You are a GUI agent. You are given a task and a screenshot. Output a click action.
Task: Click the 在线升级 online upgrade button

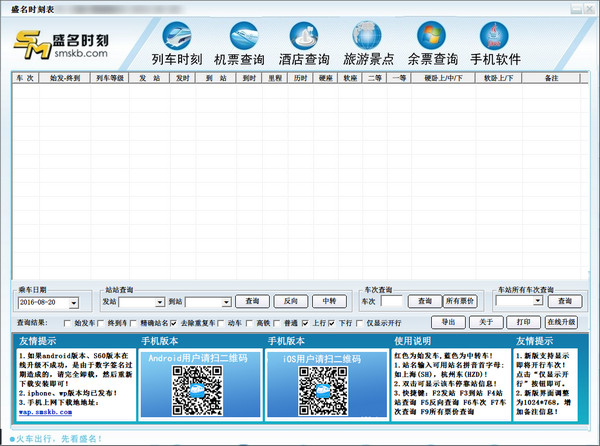(x=561, y=322)
